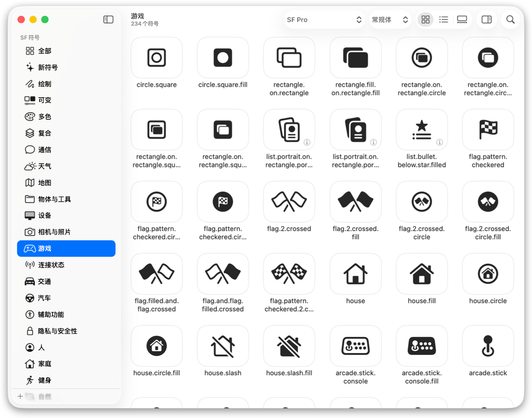Screen dimensions: 532x418
Task: Select the 健身 category
Action: pyautogui.click(x=66, y=380)
